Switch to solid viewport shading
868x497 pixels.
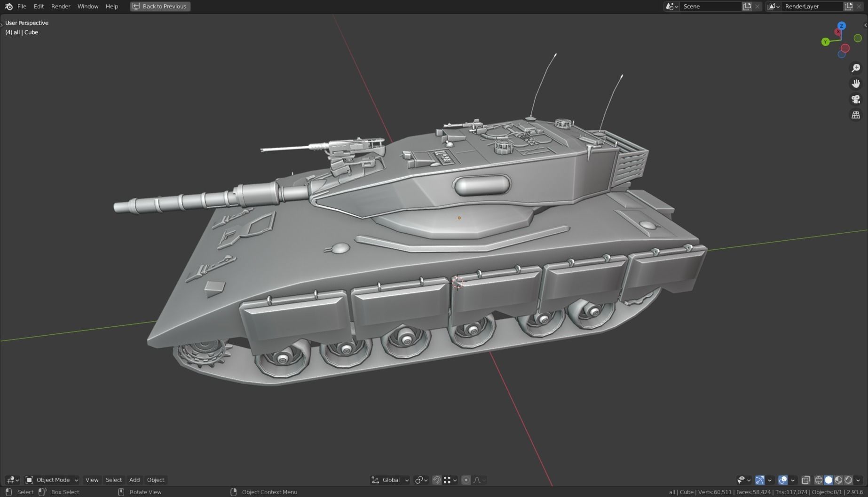point(829,480)
